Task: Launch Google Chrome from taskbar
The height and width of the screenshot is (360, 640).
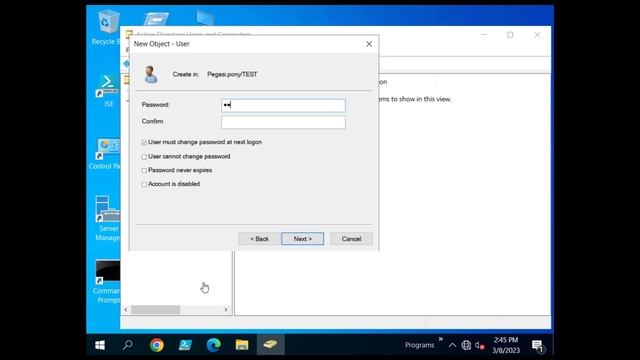Action: (156, 345)
